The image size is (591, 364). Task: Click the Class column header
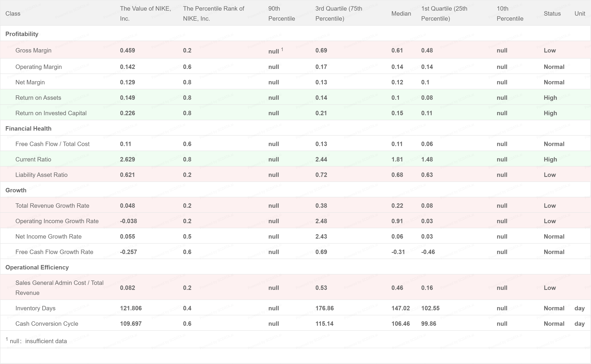(13, 13)
